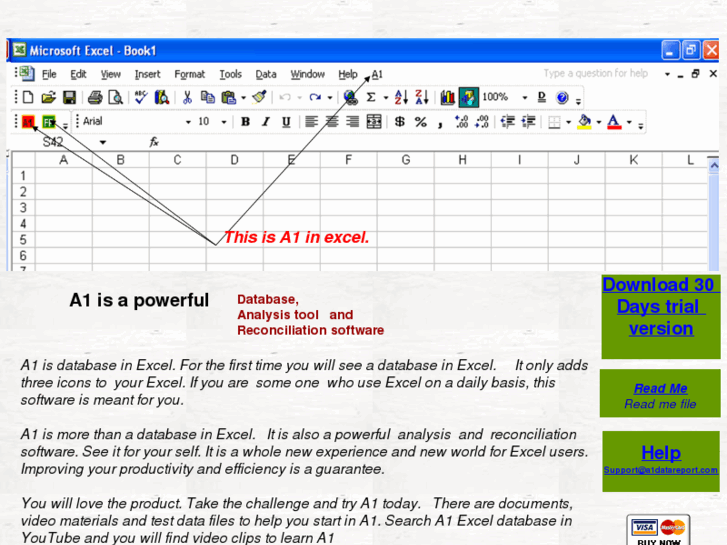Click the vertical scrollbar up arrow
727x545 pixels.
coord(714,166)
